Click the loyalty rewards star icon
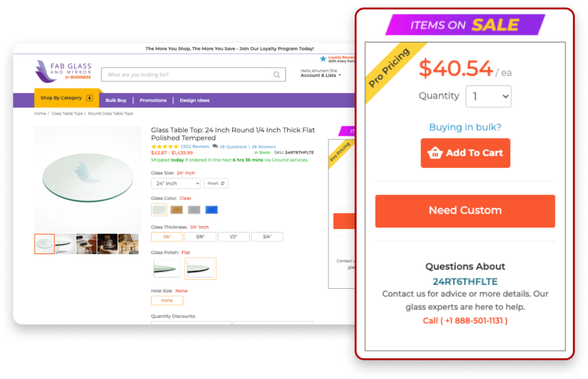Viewport: 588px width, 379px height. [x=323, y=59]
